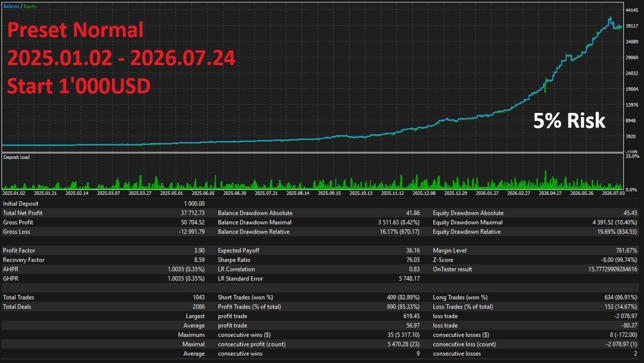Select the Recovery Factor value 8.59

[199, 260]
